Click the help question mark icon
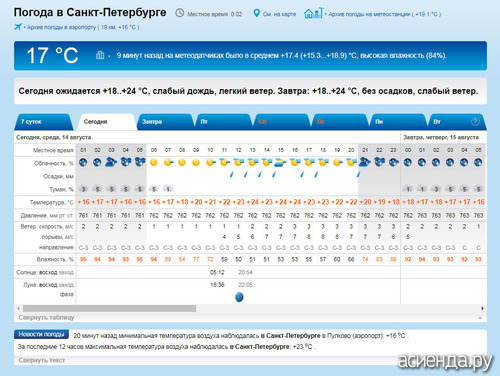 (x=475, y=122)
